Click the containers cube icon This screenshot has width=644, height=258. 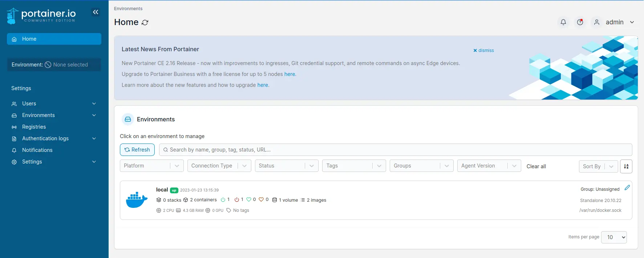click(186, 200)
